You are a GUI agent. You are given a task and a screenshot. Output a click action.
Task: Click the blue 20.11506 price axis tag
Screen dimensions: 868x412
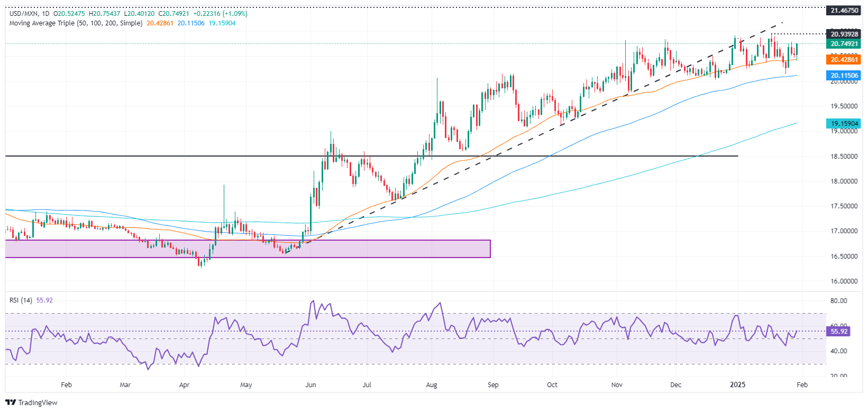pyautogui.click(x=844, y=76)
